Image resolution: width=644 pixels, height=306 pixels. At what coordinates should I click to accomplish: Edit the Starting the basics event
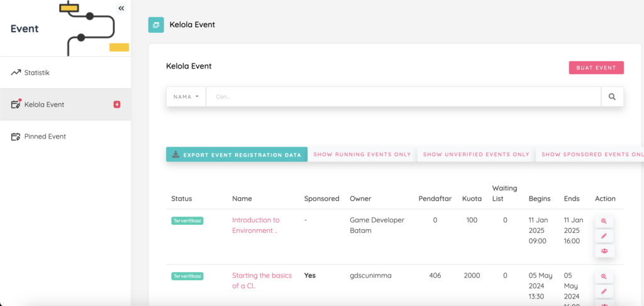[604, 292]
